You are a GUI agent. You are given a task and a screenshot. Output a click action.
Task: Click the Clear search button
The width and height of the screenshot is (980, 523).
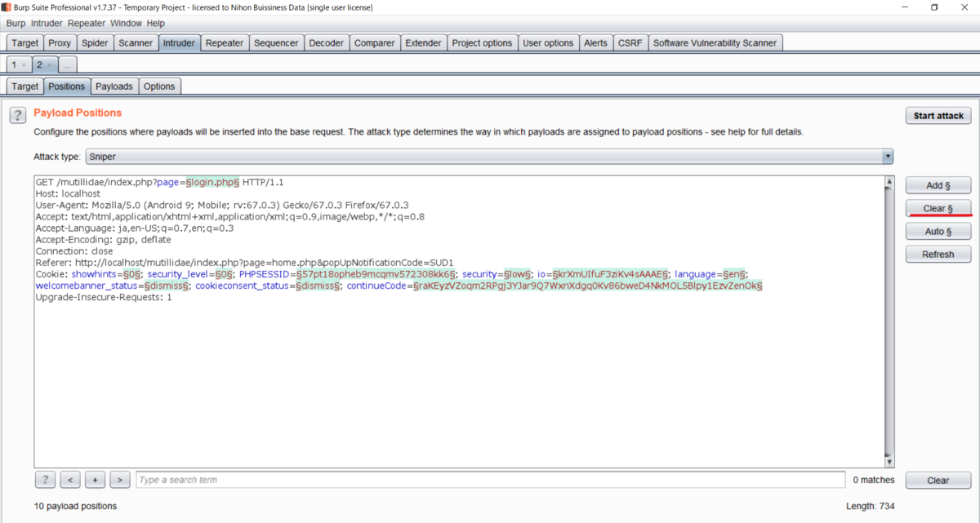[x=938, y=481]
